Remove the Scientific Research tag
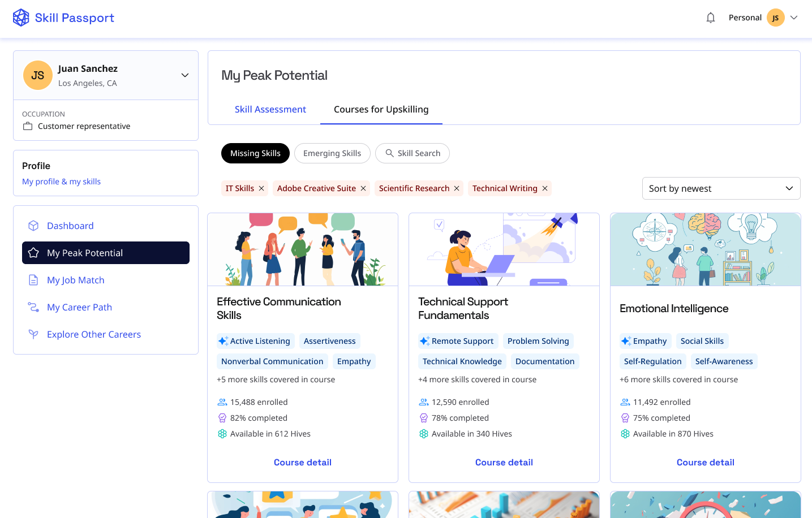The width and height of the screenshot is (812, 518). tap(457, 188)
